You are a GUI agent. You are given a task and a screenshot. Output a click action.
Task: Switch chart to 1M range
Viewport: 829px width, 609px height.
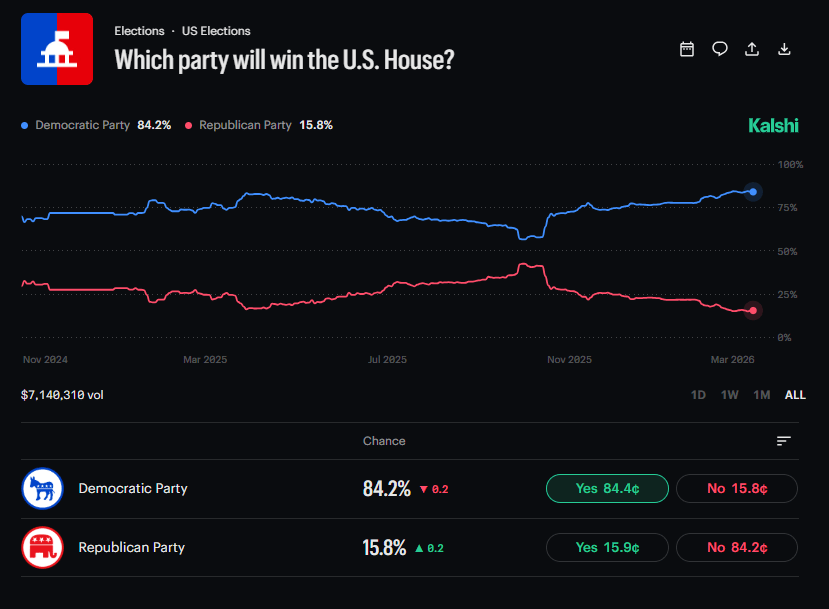761,395
